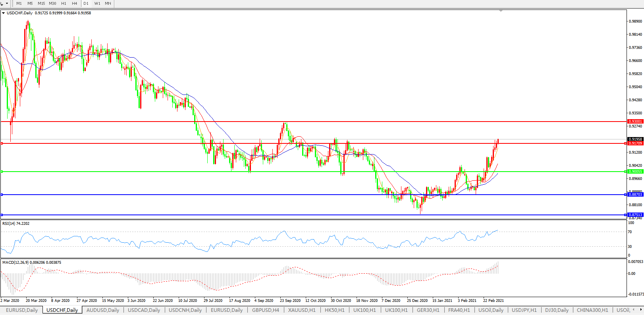Select the M15 timeframe button
644x315 pixels.
(41, 3)
